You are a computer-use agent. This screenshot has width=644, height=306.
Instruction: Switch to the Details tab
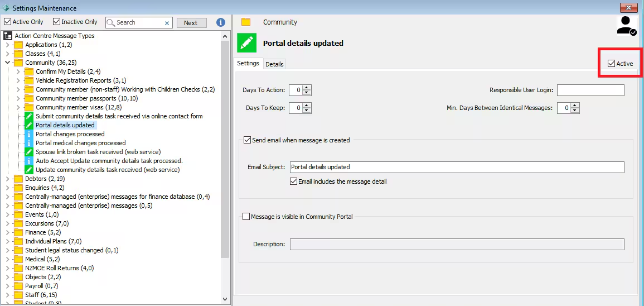tap(274, 64)
